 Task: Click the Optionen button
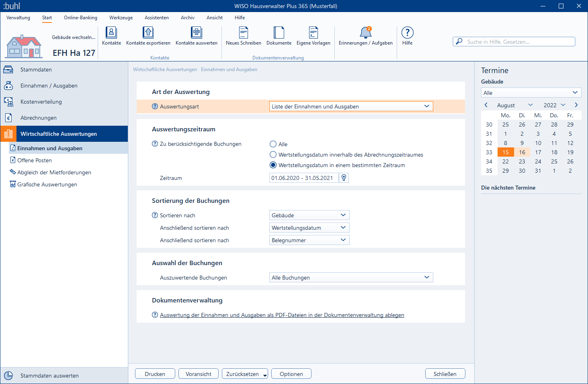click(x=291, y=374)
